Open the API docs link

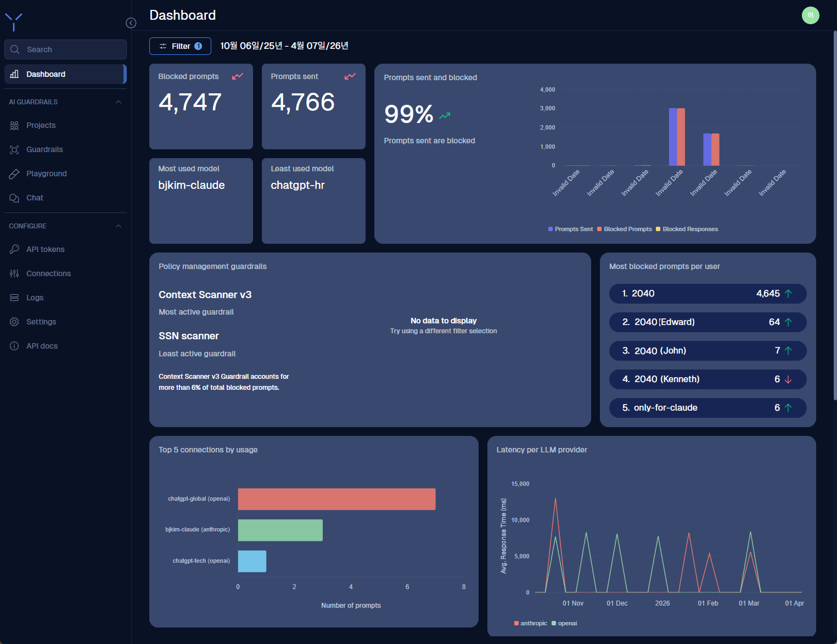[42, 346]
